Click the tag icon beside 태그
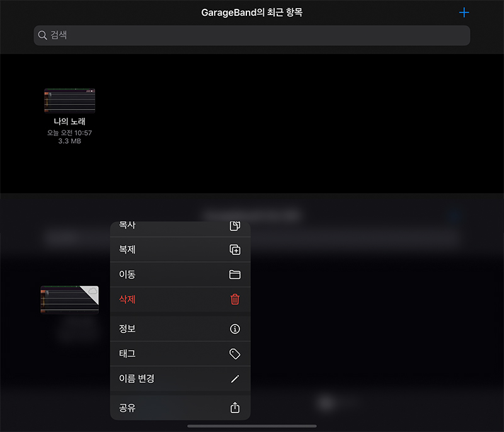Viewport: 504px width, 432px height. [235, 354]
